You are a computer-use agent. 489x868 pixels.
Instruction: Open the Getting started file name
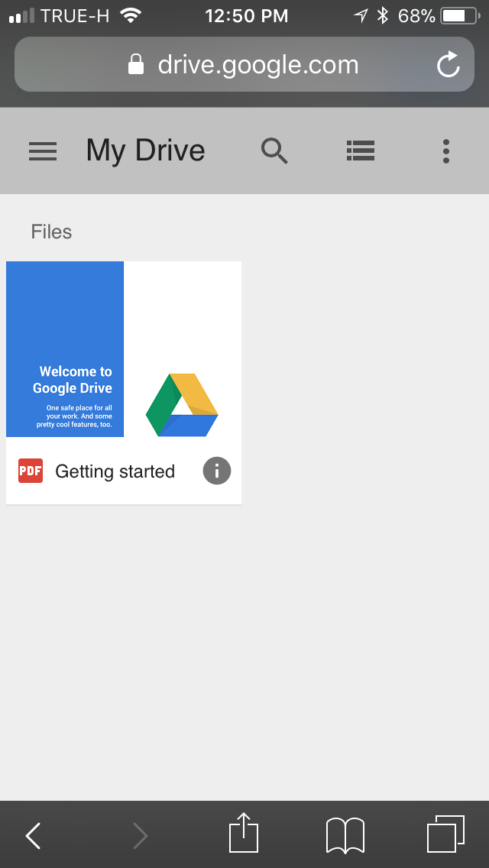(x=115, y=471)
